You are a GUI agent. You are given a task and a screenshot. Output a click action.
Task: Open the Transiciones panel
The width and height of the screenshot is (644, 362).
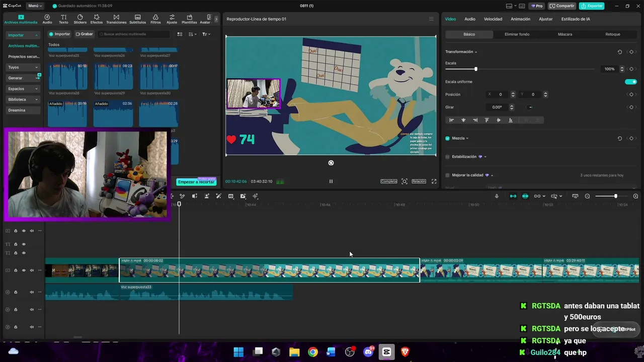[116, 19]
